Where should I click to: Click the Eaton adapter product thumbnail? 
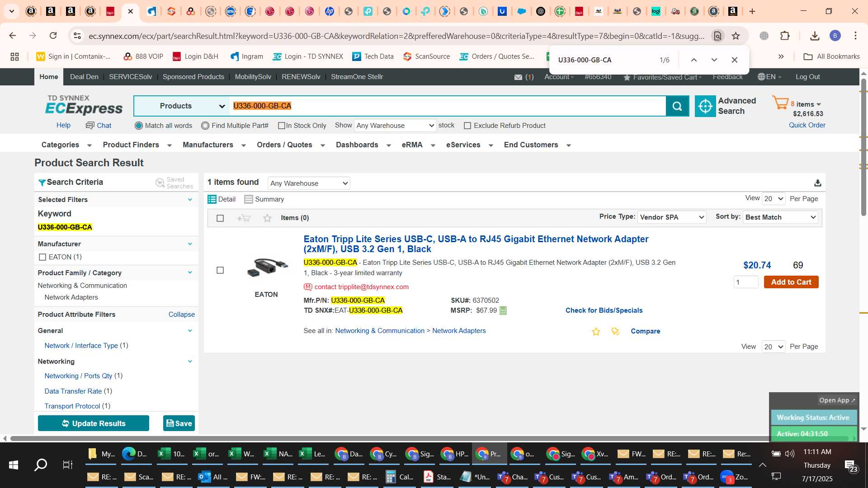pyautogui.click(x=267, y=267)
